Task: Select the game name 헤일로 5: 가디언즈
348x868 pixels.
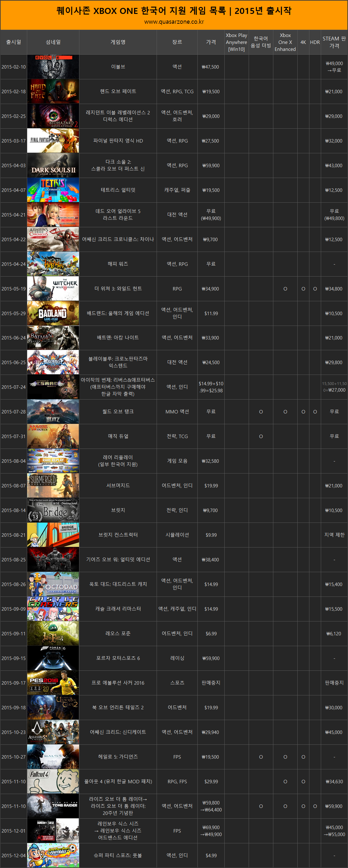Action: [118, 756]
